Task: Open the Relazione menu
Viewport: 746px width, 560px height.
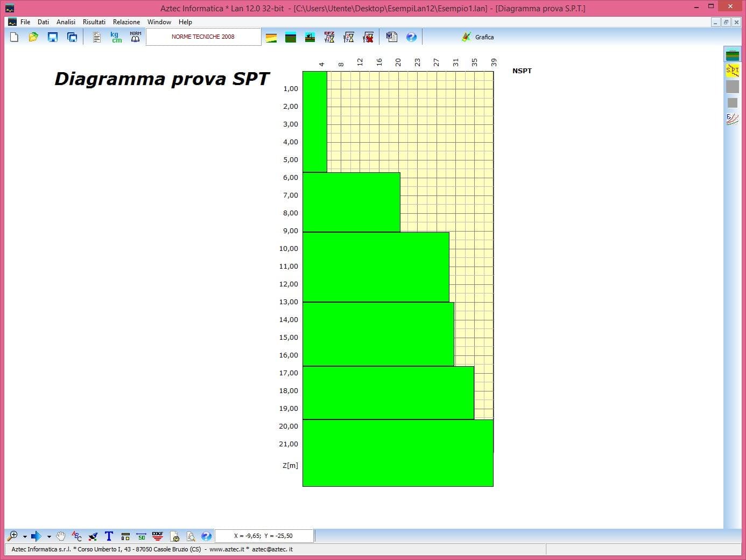Action: click(x=126, y=22)
